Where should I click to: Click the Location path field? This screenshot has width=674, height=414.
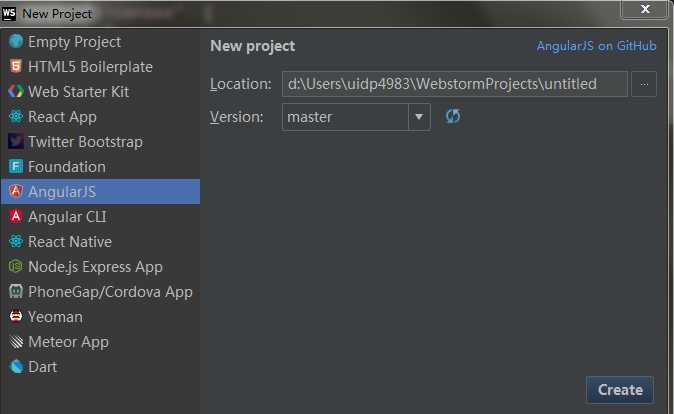[x=454, y=84]
